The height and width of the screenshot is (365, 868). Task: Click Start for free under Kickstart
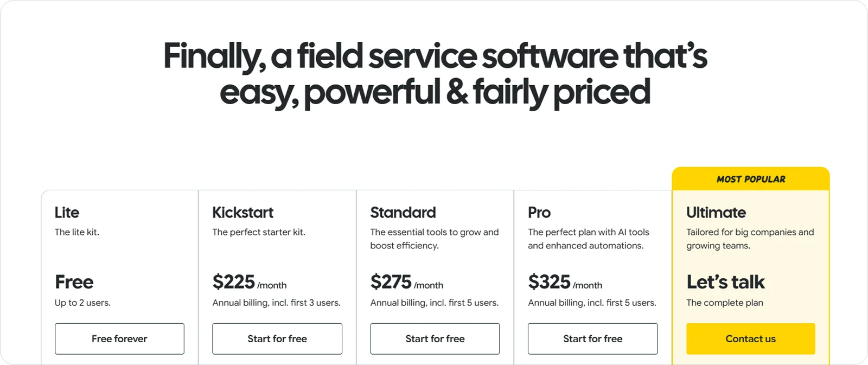point(277,338)
